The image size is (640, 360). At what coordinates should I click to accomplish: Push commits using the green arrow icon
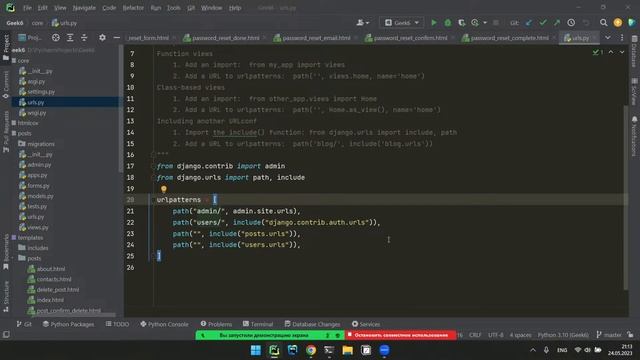click(557, 23)
